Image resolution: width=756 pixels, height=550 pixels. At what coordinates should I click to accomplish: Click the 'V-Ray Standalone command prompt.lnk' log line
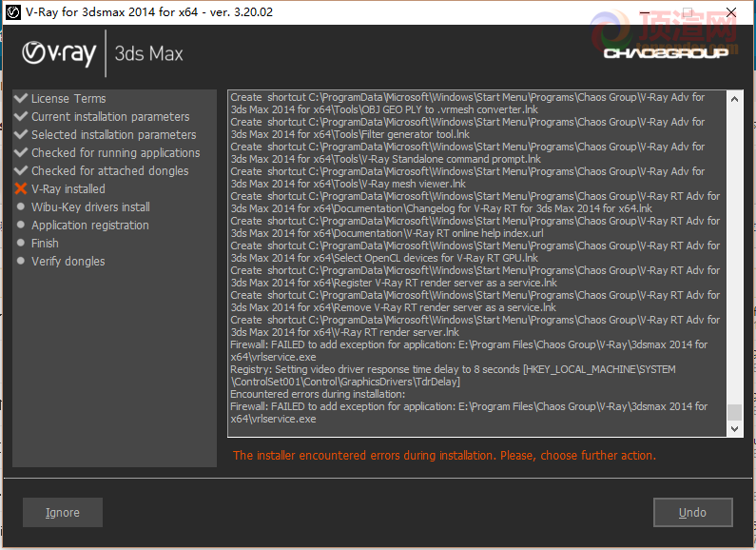pos(467,153)
